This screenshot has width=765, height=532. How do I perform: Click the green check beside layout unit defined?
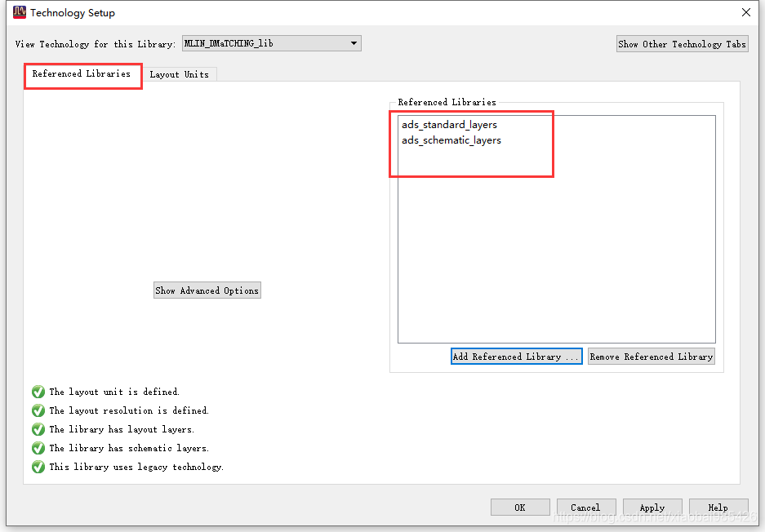coord(38,392)
